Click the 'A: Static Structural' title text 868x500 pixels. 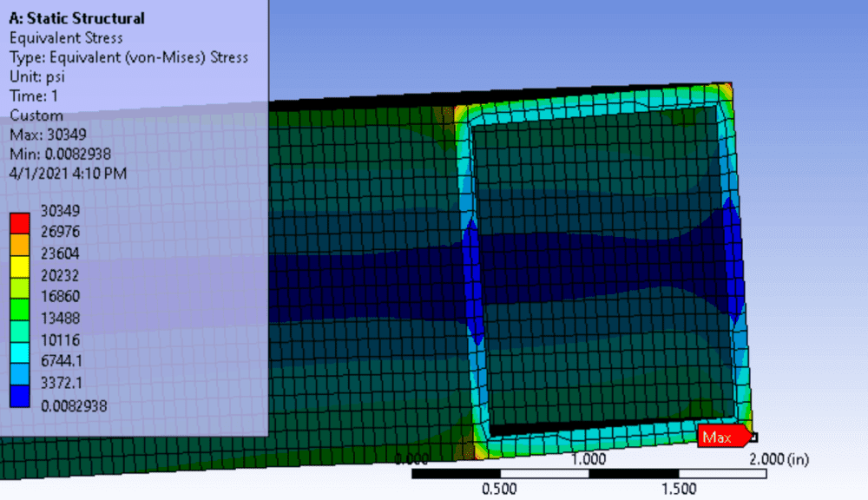[x=76, y=18]
